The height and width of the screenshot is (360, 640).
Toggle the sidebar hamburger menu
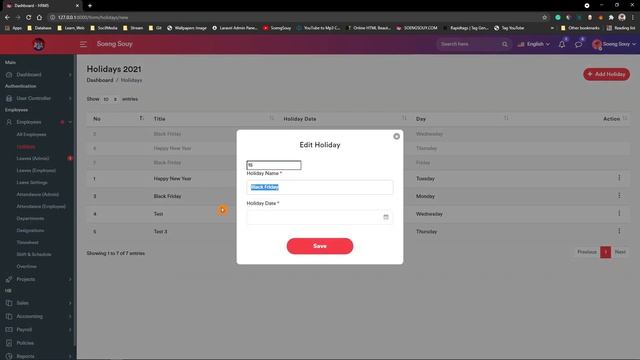pyautogui.click(x=83, y=44)
